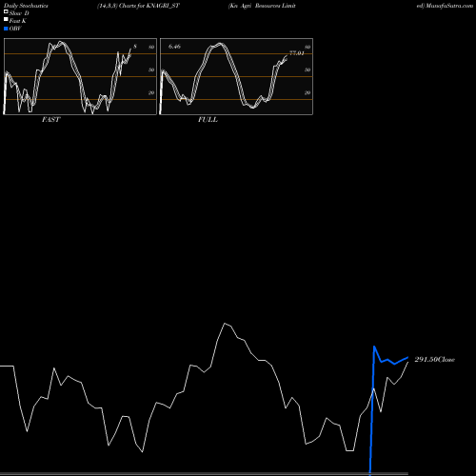Click the FULL chart label
Screen dimensions: 476x476
pos(208,120)
